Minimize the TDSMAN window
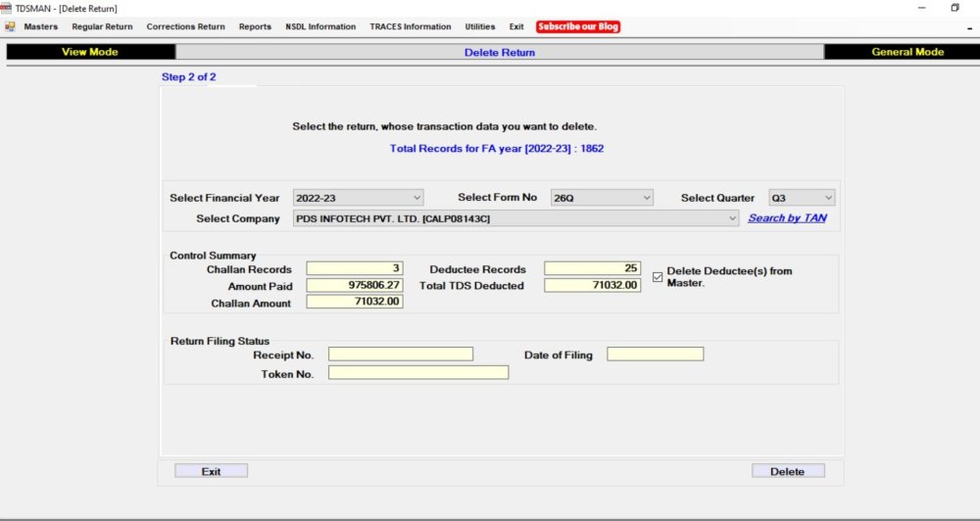Image resolution: width=980 pixels, height=521 pixels. 921,8
